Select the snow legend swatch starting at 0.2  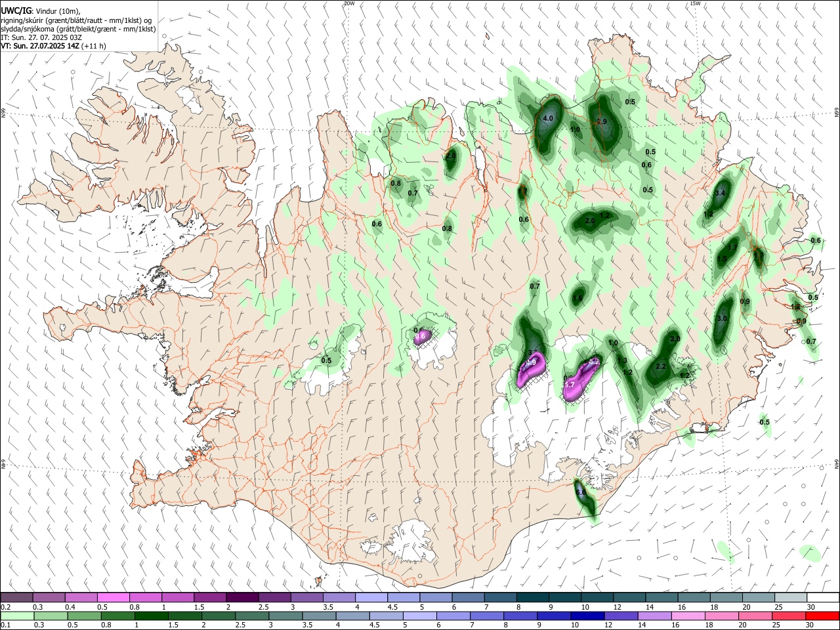pos(17,598)
